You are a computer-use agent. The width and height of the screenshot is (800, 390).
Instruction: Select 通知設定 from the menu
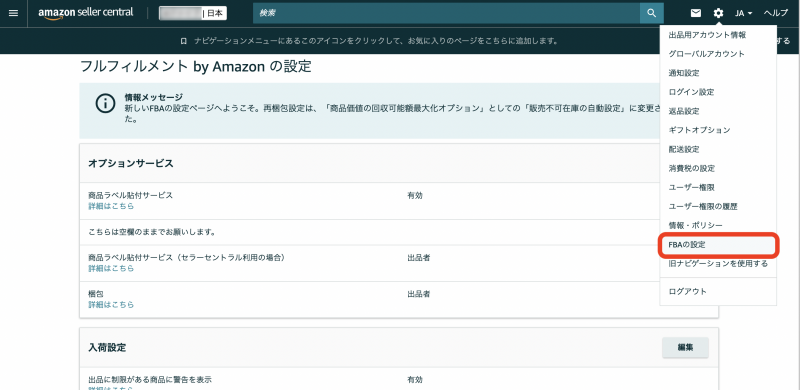click(684, 73)
